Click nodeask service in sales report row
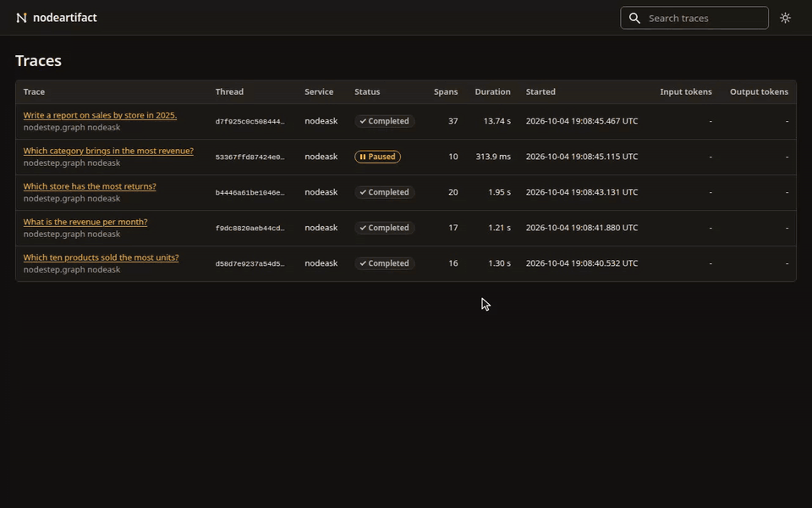Viewport: 812px width, 508px height. 321,121
